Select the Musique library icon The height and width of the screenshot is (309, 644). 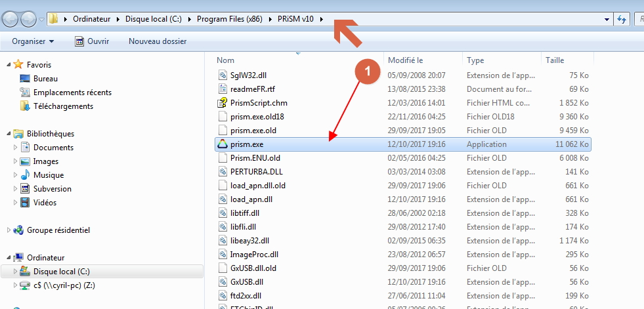[x=25, y=175]
